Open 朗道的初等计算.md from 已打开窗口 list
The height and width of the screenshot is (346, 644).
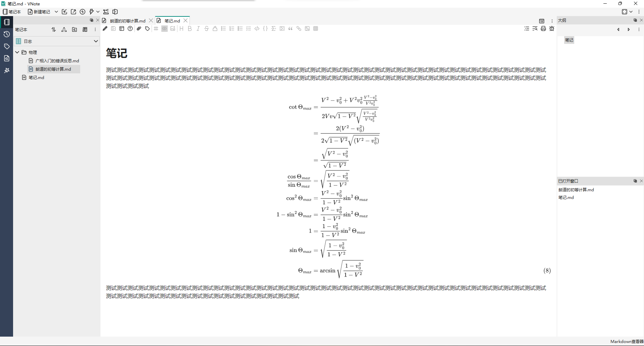click(x=576, y=190)
